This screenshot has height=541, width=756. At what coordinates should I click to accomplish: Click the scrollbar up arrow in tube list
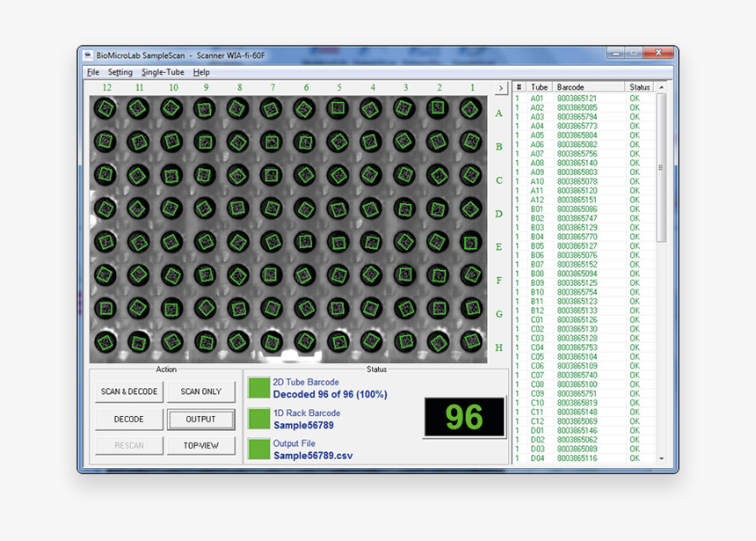point(661,87)
